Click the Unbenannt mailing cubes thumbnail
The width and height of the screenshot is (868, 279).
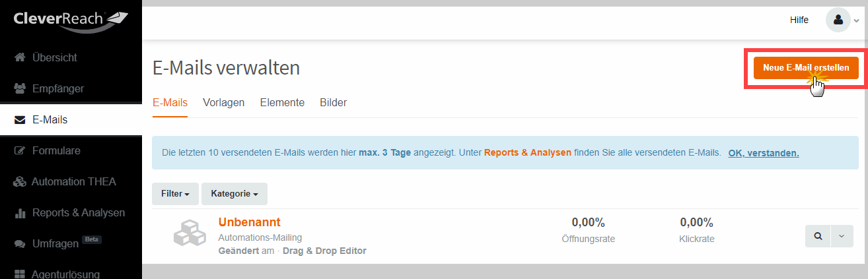tap(191, 233)
